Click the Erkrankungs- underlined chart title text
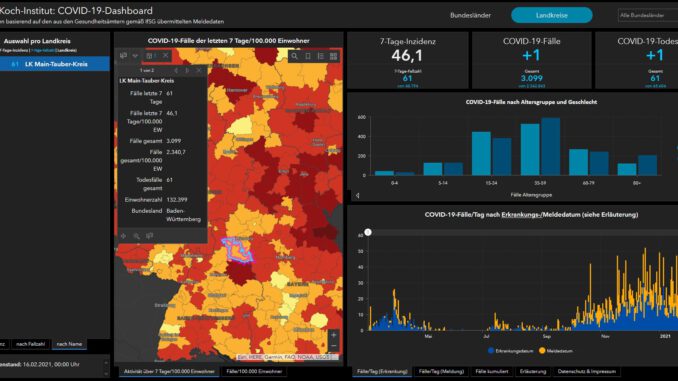This screenshot has height=381, width=678. (x=521, y=215)
